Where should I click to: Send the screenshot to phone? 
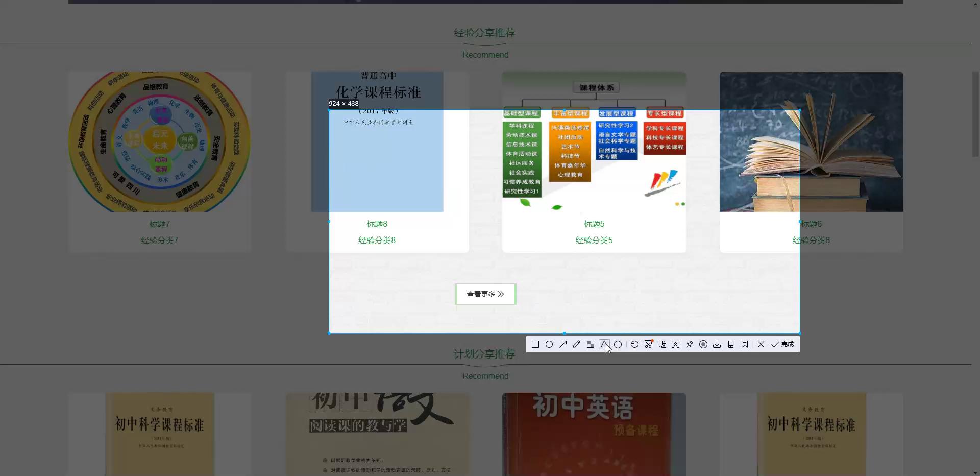731,344
